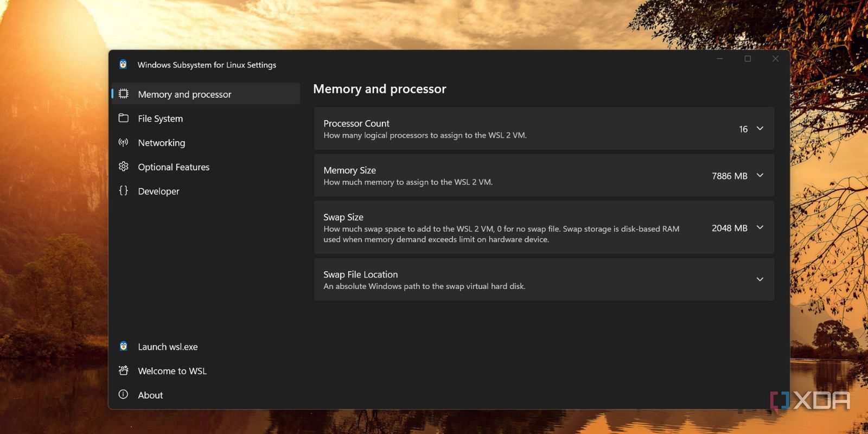The image size is (868, 434).
Task: Go to the Networking page
Action: [206, 143]
